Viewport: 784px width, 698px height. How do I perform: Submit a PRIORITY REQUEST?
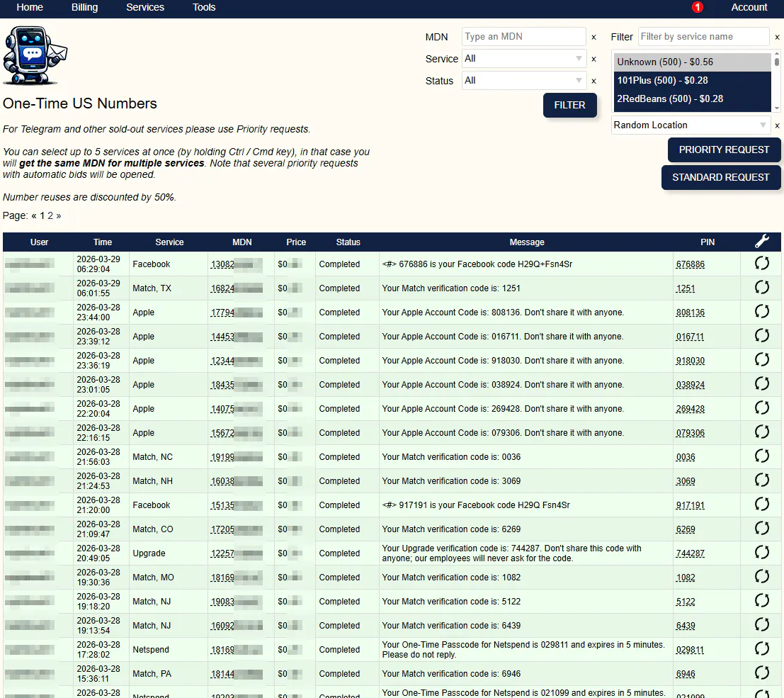(724, 150)
